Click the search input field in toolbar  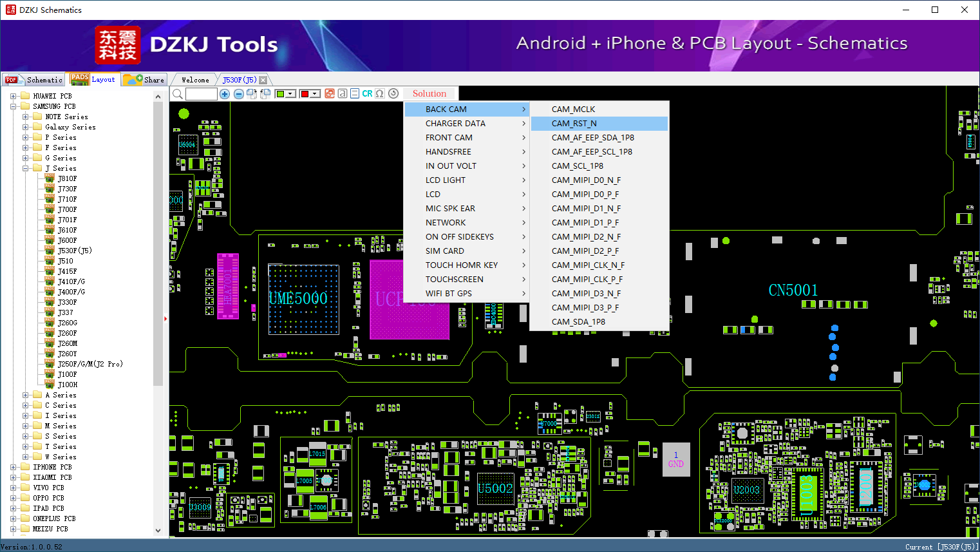[202, 94]
